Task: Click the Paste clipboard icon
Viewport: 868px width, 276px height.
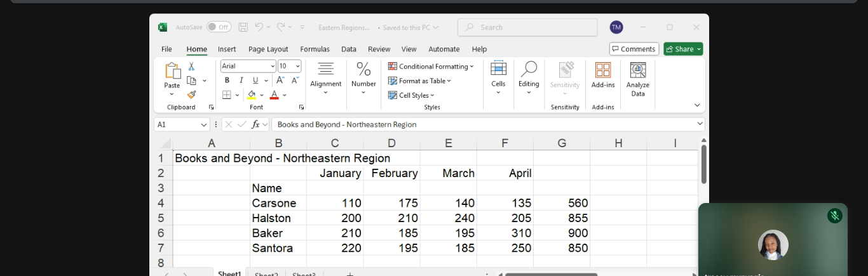Action: (172, 70)
